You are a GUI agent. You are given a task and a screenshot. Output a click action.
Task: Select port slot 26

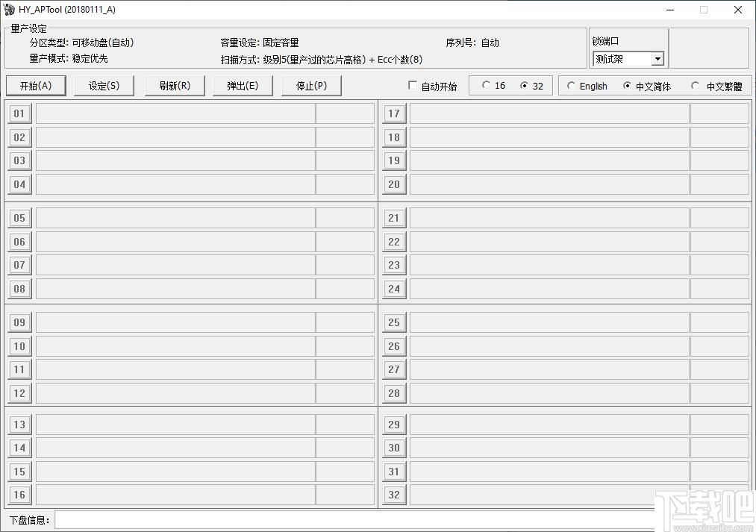tap(394, 346)
